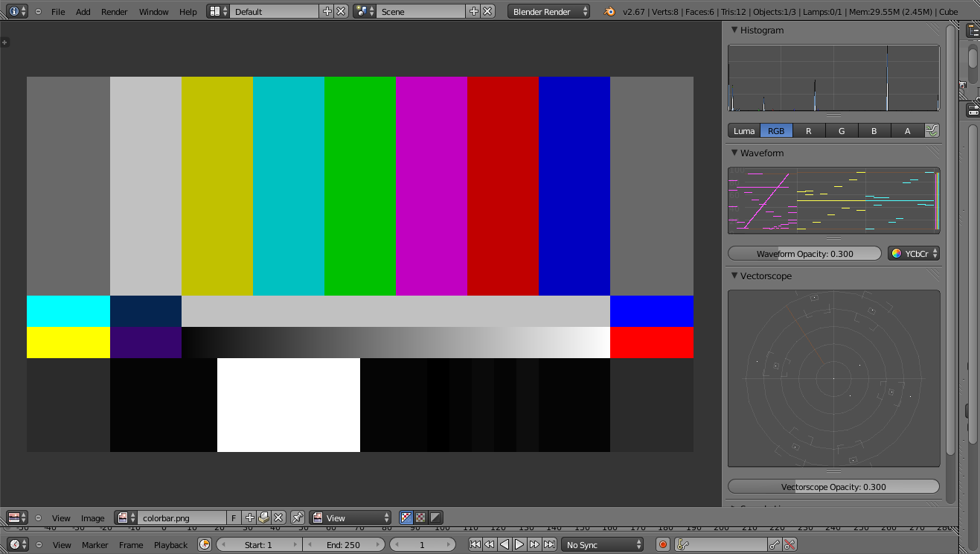Screen dimensions: 980x554
Task: Collapse the Info header menus
Action: pyautogui.click(x=39, y=12)
